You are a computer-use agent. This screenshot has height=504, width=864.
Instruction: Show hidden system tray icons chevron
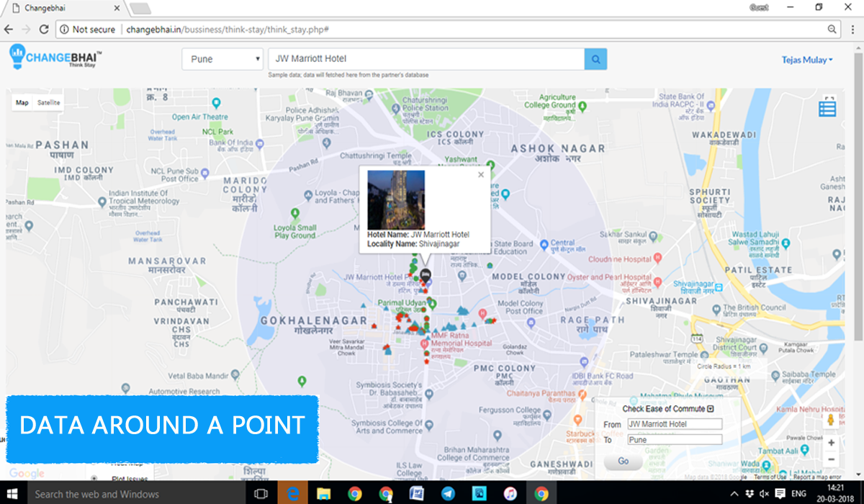pyautogui.click(x=733, y=494)
